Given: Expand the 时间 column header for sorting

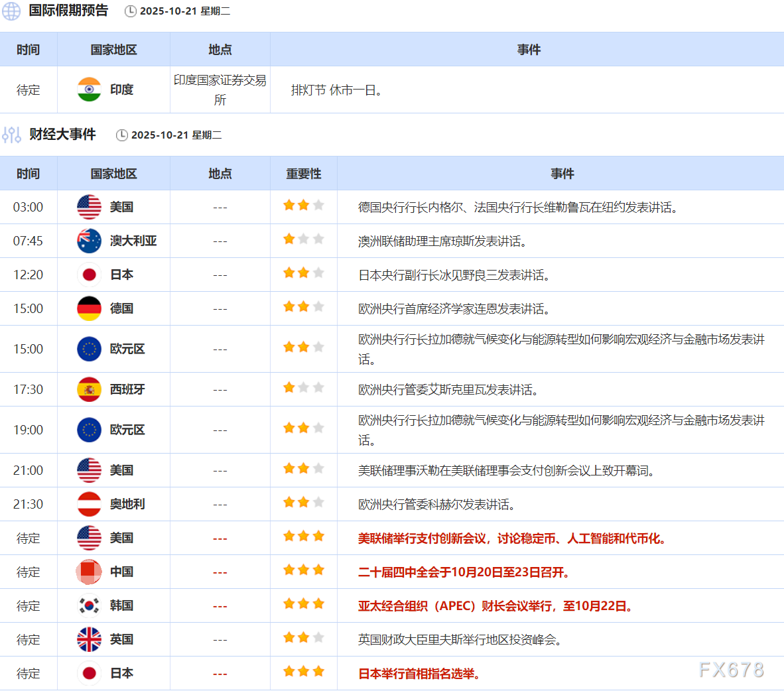Looking at the screenshot, I should tap(29, 173).
